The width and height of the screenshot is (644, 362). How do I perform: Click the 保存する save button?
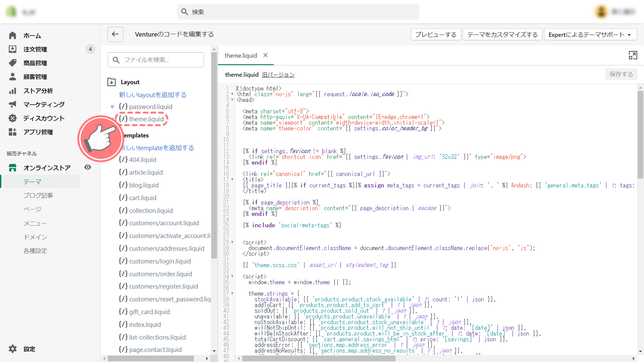(621, 74)
